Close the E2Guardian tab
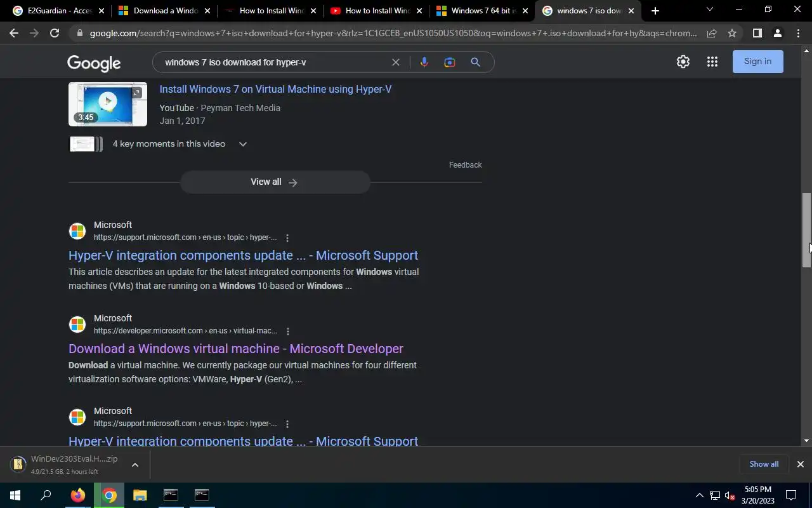This screenshot has height=508, width=812. [x=101, y=11]
